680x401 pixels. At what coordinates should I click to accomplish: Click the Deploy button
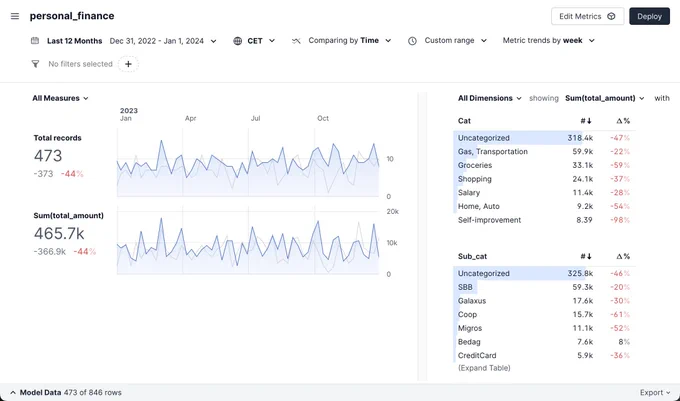click(649, 16)
